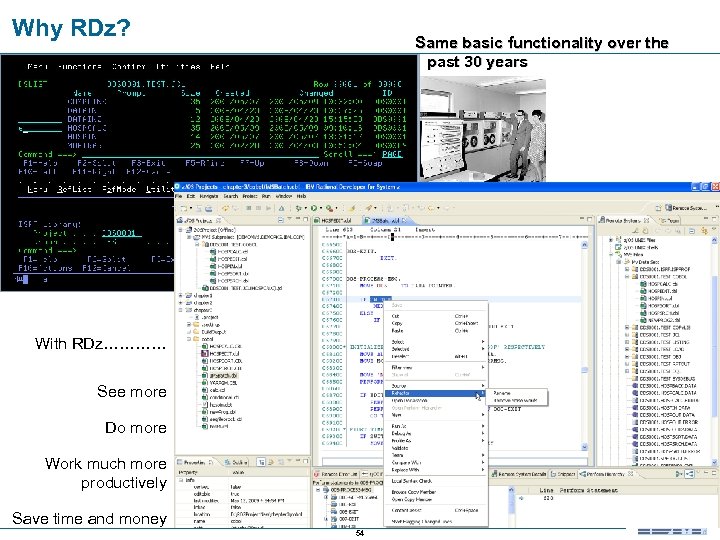Screen dimensions: 720x540
Task: Expand DDS0001.TEST.COPYLIB data set node
Action: [627, 327]
